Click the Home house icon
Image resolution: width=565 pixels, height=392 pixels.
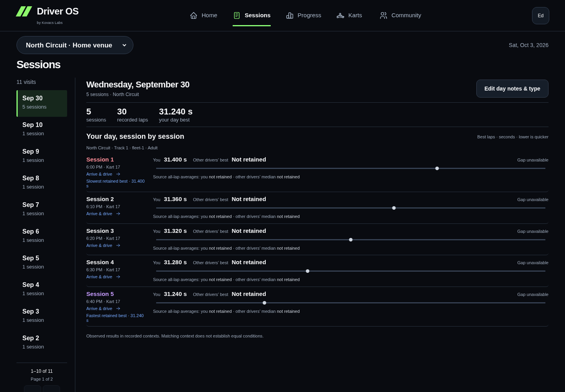point(193,15)
